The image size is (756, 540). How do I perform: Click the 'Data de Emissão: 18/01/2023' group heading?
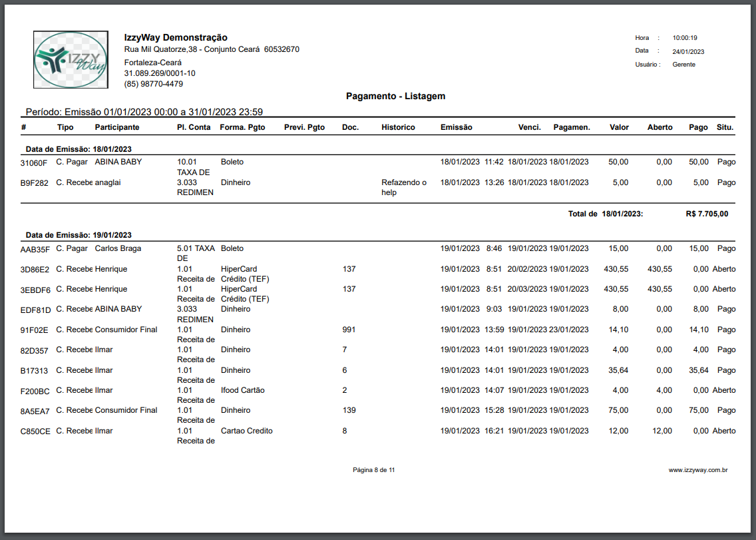pos(79,149)
